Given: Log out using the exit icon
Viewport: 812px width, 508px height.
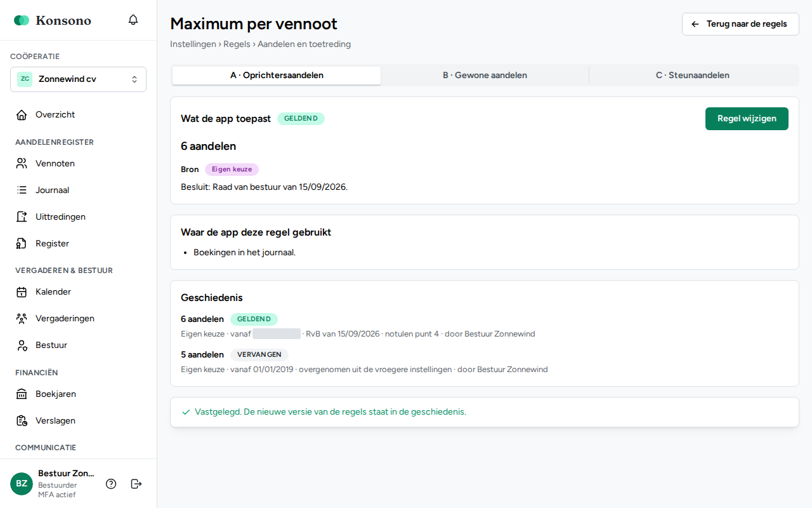Looking at the screenshot, I should (x=136, y=484).
